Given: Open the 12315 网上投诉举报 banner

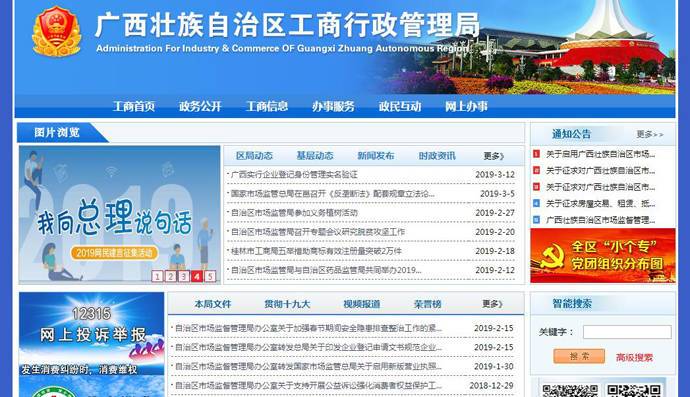Looking at the screenshot, I should 92,334.
